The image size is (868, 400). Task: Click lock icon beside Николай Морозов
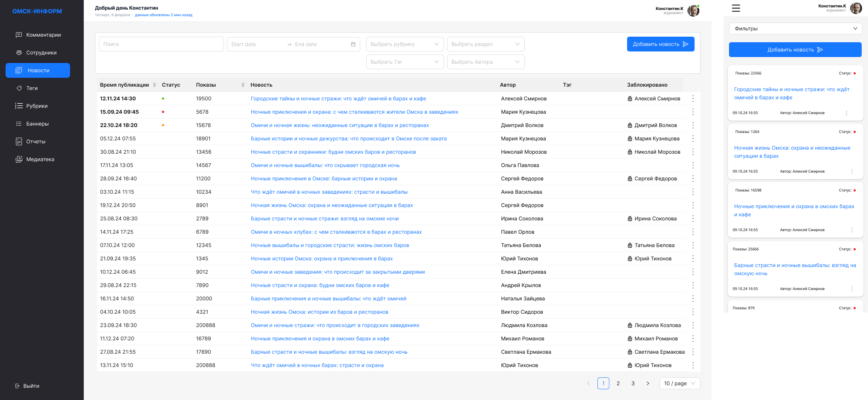coord(630,152)
